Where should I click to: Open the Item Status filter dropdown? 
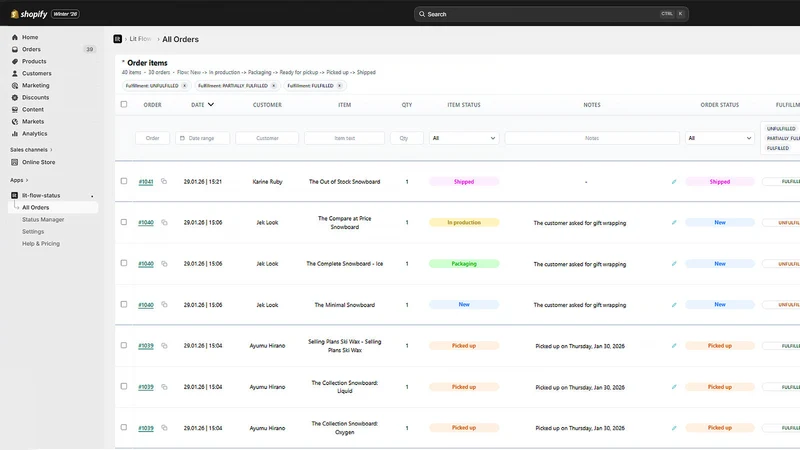[463, 138]
